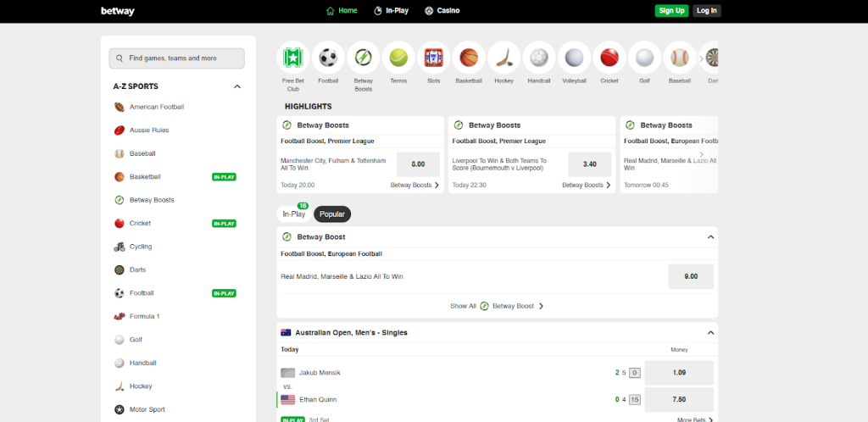
Task: Collapse the Australian Open Men's Singles section
Action: click(x=711, y=333)
